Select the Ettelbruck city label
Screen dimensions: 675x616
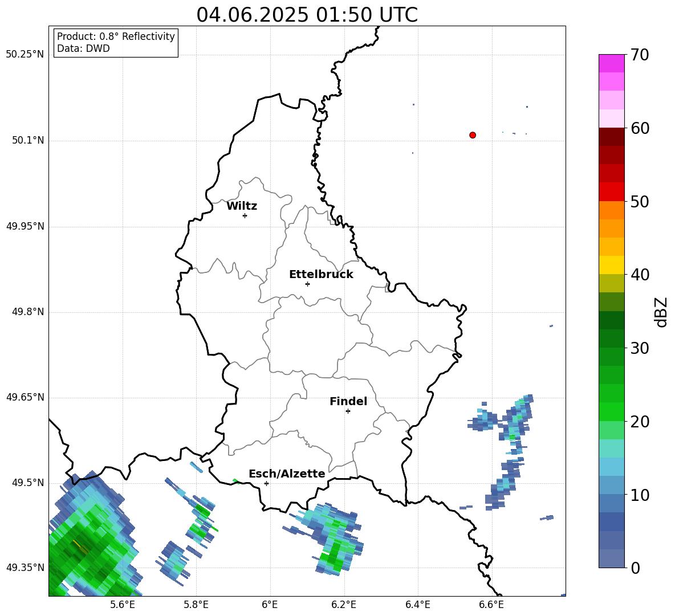point(321,275)
